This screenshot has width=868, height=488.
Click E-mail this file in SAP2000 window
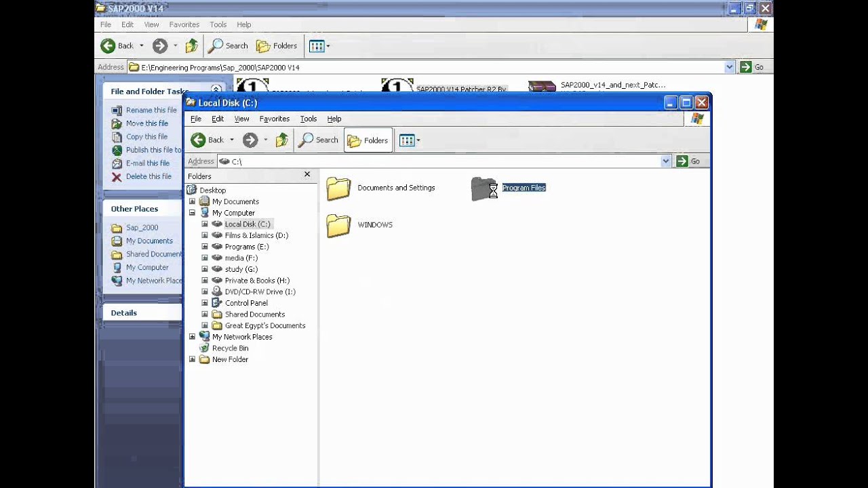pyautogui.click(x=148, y=163)
